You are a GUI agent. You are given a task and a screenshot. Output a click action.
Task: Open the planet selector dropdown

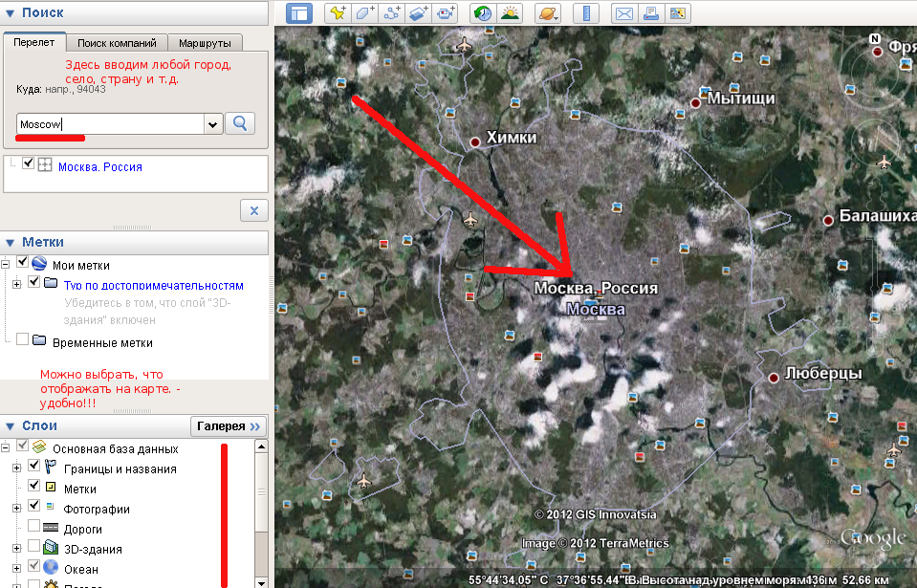pyautogui.click(x=549, y=13)
